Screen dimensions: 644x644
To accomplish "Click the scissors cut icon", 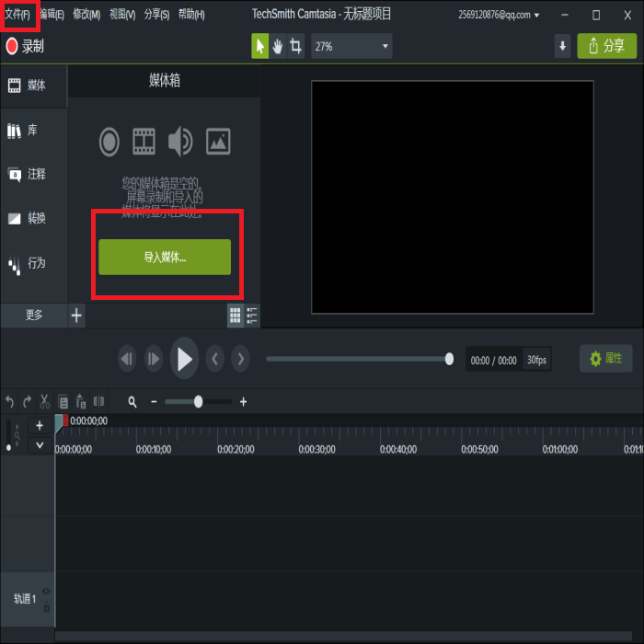I will point(44,401).
